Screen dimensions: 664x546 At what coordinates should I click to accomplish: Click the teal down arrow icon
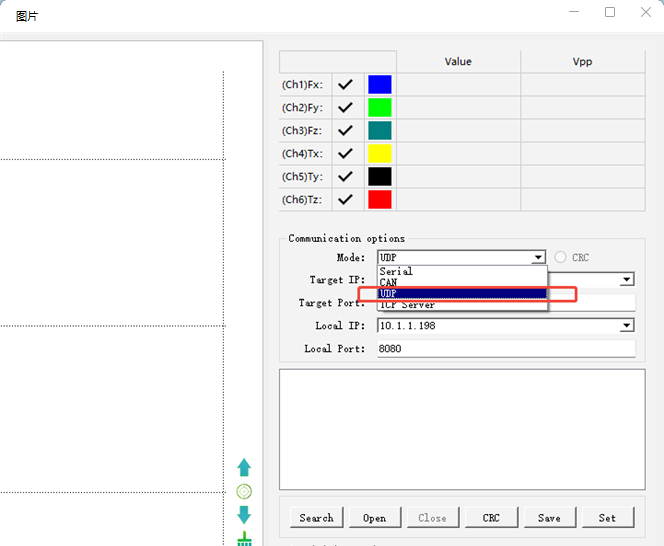pos(244,515)
